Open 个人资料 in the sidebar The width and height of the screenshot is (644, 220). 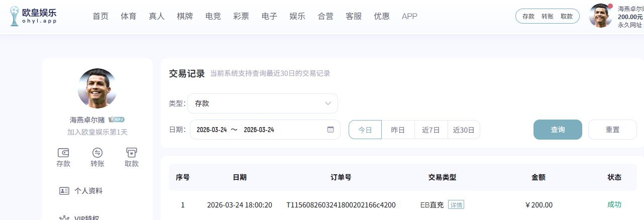click(x=88, y=191)
